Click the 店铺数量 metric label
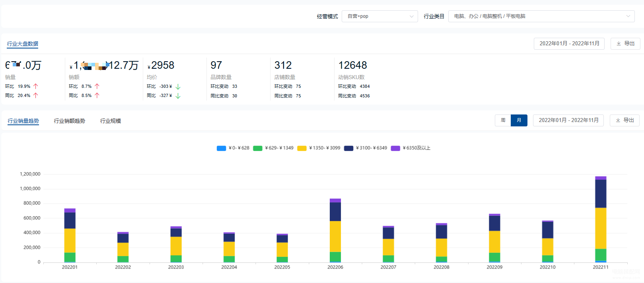This screenshot has height=283, width=644. point(285,77)
